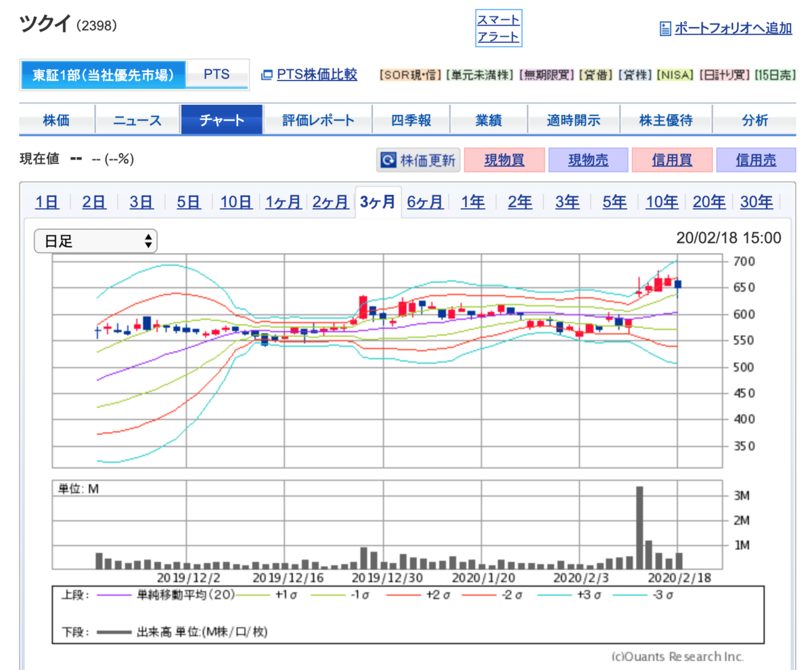
Task: Show the 2ヶ月 chart period
Action: click(331, 202)
